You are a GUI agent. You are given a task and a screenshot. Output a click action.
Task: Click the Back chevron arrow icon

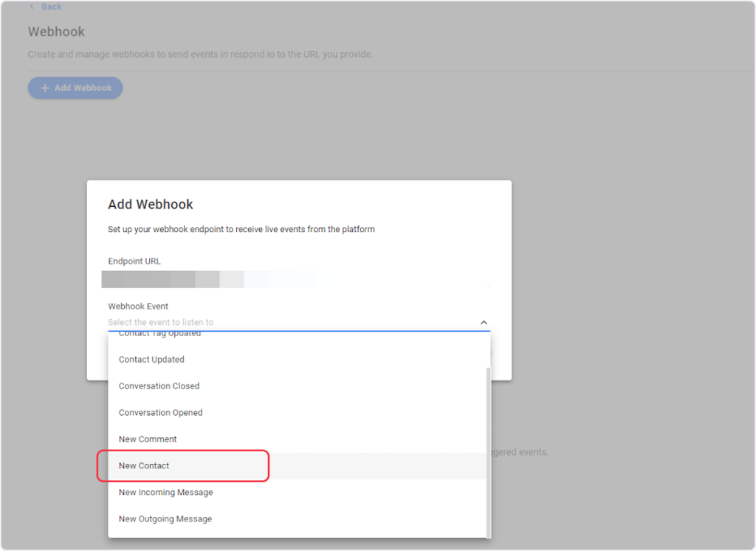coord(32,7)
